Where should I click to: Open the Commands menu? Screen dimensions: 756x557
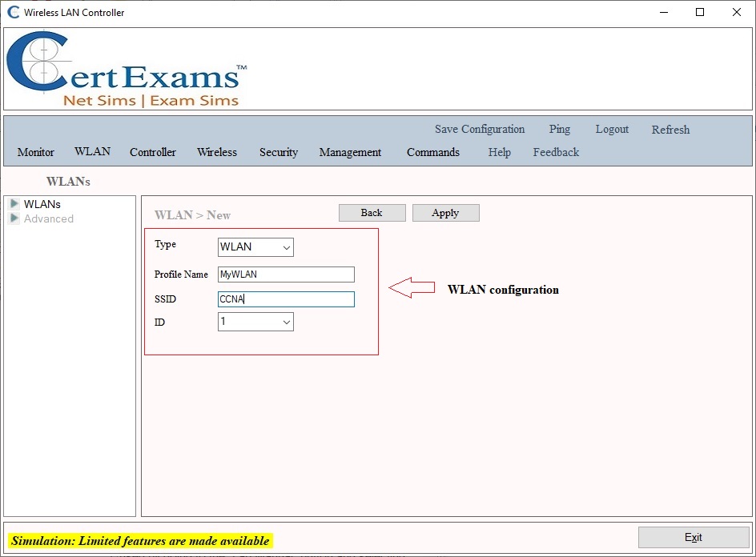coord(432,151)
